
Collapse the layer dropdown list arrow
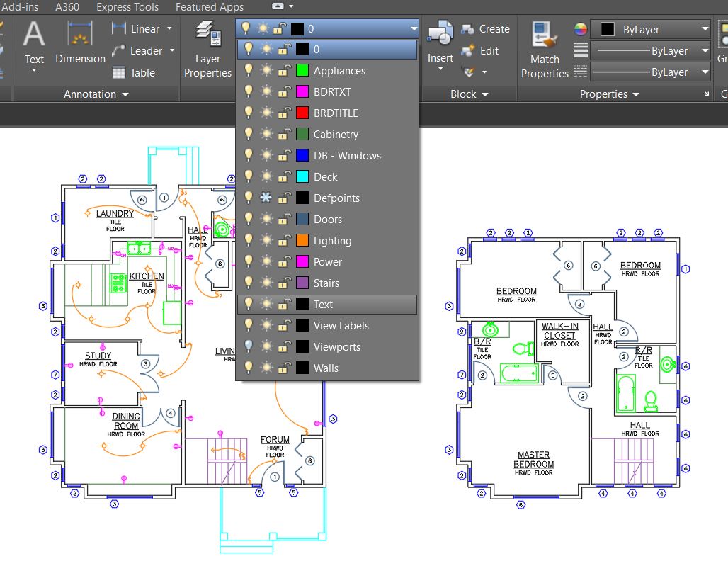(x=413, y=29)
